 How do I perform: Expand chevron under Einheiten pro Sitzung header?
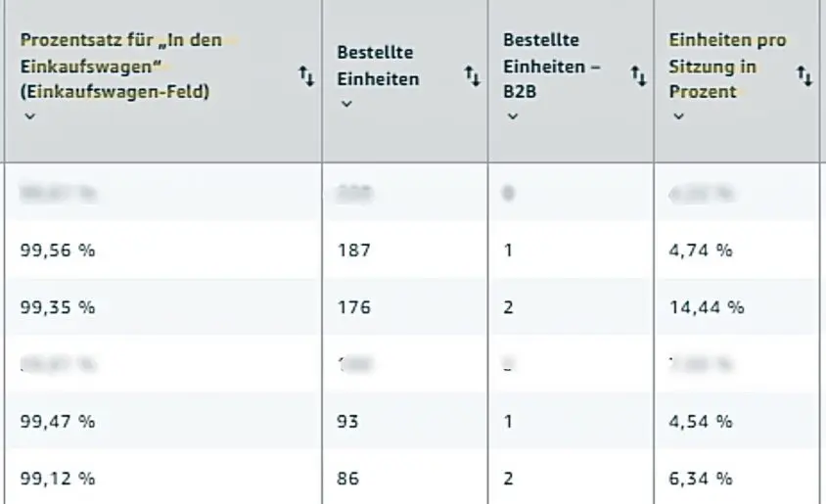678,115
